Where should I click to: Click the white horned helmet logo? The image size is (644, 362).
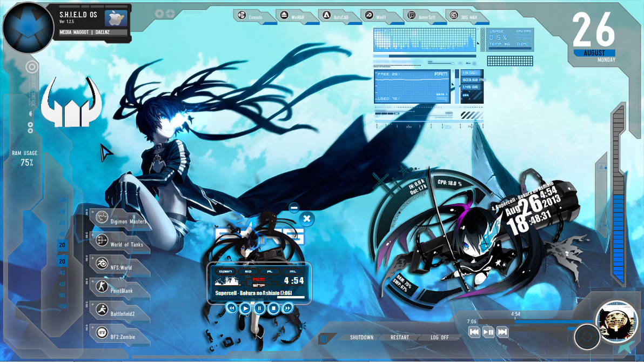click(71, 103)
